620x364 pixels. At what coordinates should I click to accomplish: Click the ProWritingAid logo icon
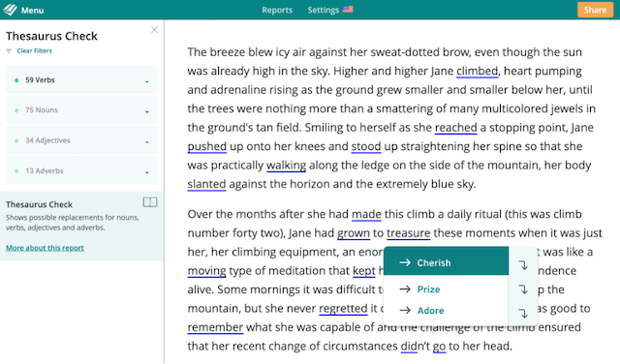pos(10,10)
